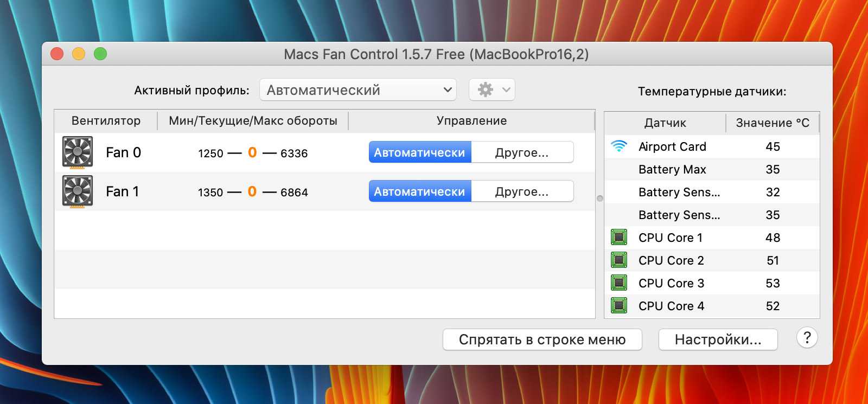Sort by the Датчик column header
868x404 pixels.
tap(665, 123)
